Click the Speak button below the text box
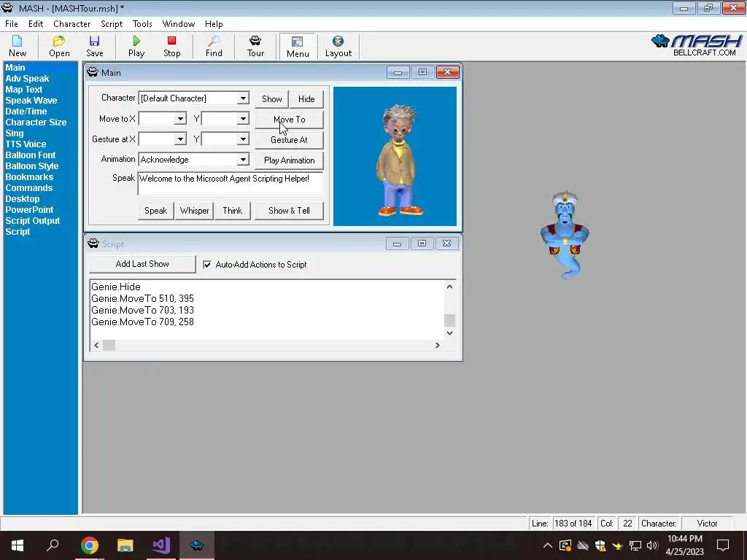 pyautogui.click(x=156, y=211)
